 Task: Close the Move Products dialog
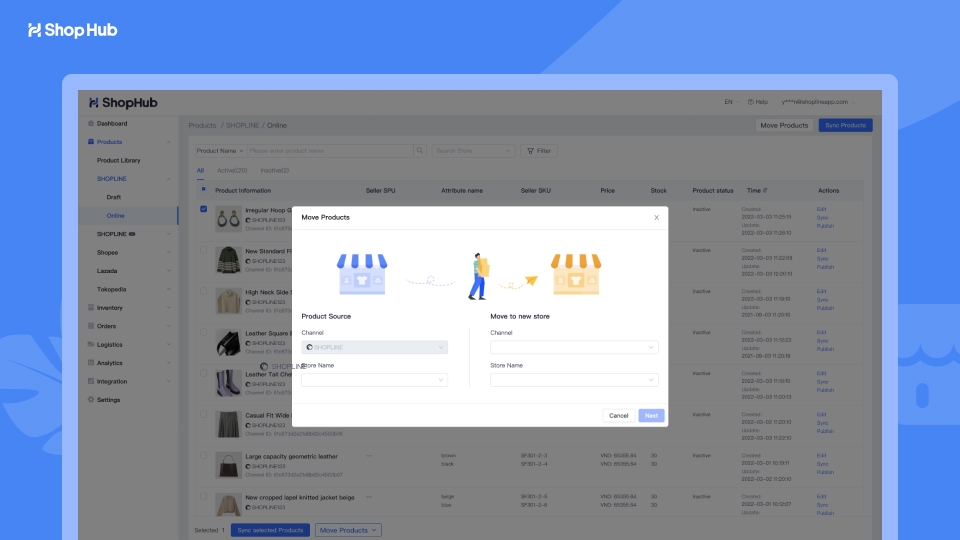(x=656, y=217)
